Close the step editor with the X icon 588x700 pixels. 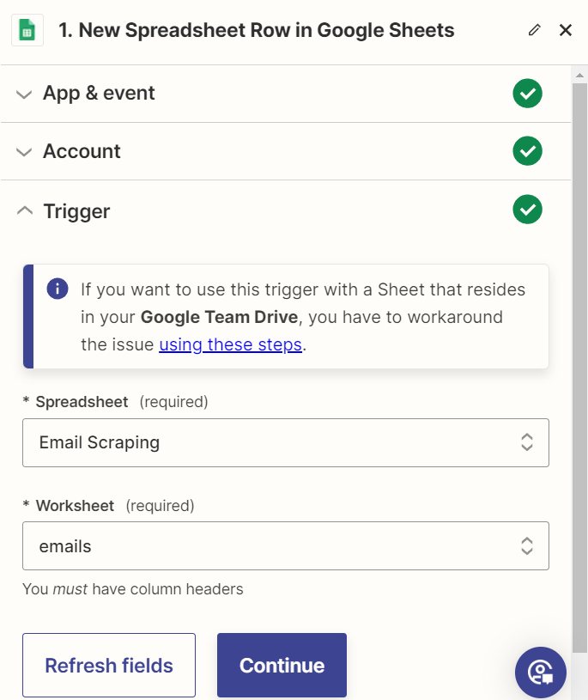point(565,29)
